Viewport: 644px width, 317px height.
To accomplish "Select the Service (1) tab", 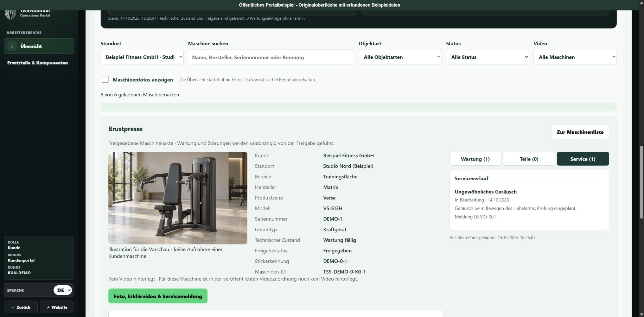I will 583,159.
